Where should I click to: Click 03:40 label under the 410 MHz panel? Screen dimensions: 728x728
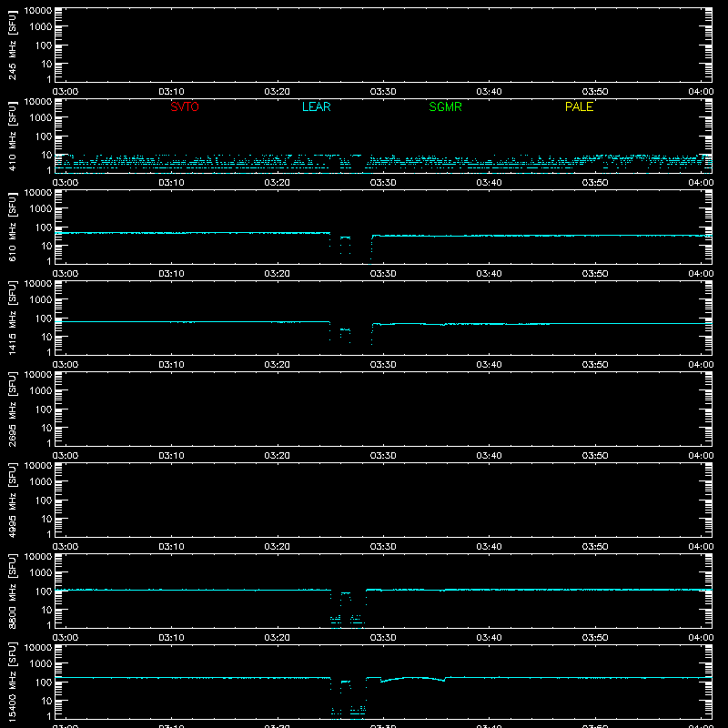point(489,183)
